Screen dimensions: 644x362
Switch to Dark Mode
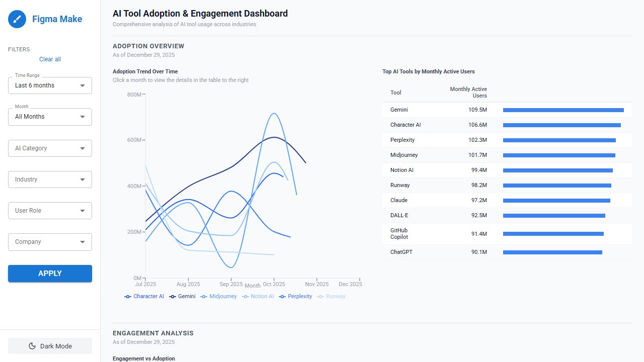tap(50, 346)
